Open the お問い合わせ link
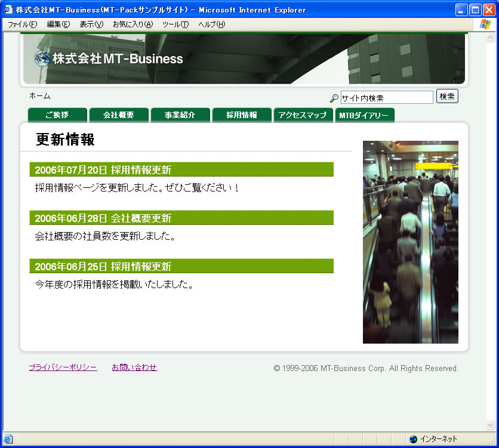 click(135, 367)
